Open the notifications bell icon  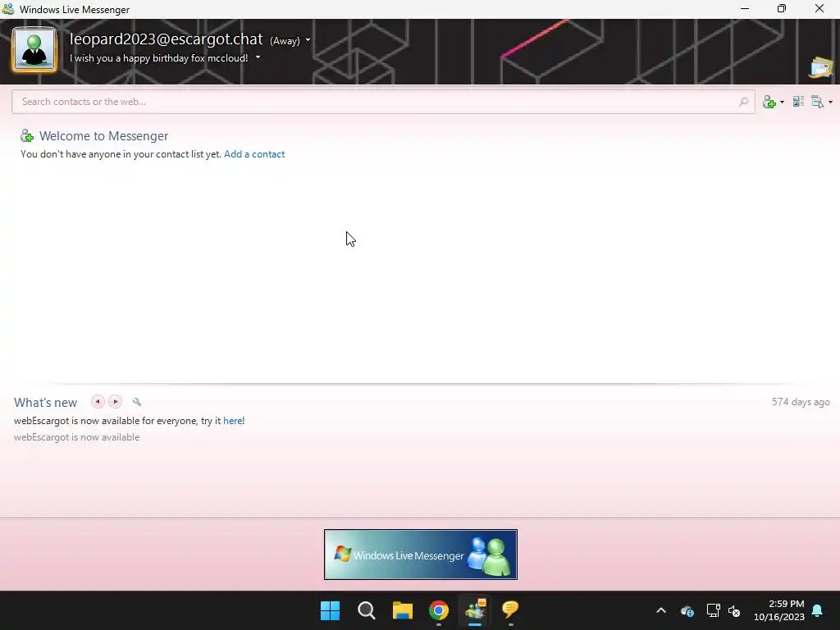click(x=818, y=610)
